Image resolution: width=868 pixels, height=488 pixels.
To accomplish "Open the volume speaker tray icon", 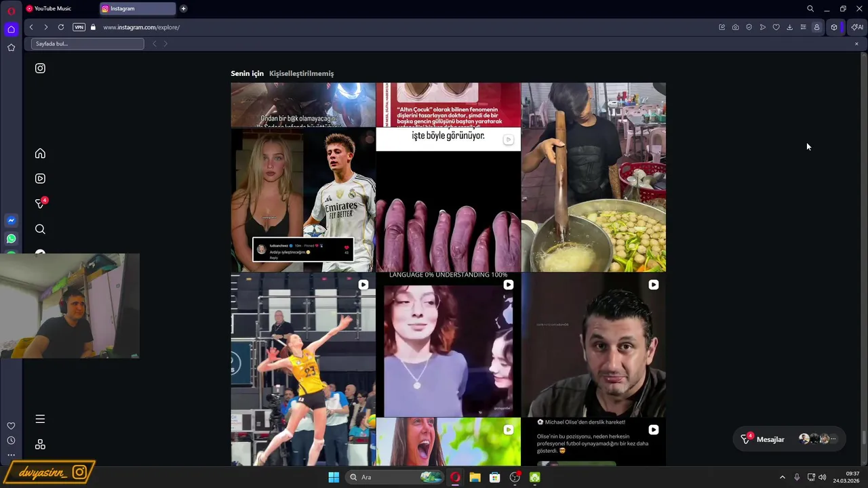I will [822, 477].
